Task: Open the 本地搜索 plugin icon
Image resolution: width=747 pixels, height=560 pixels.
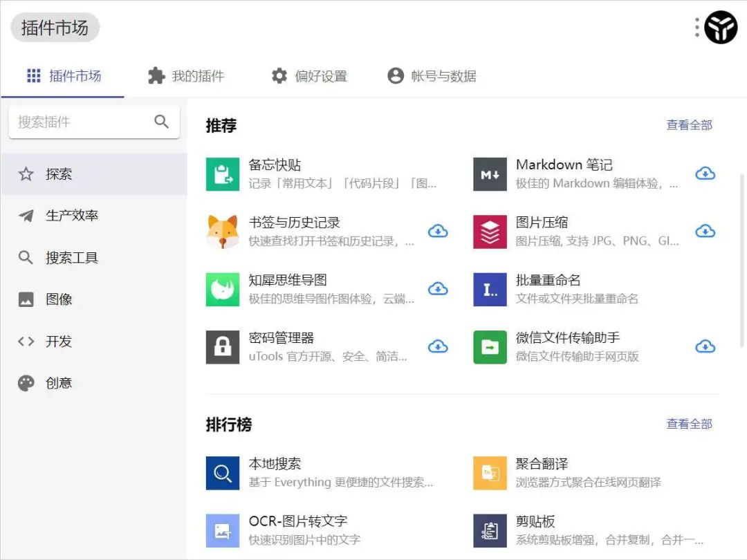Action: click(222, 473)
